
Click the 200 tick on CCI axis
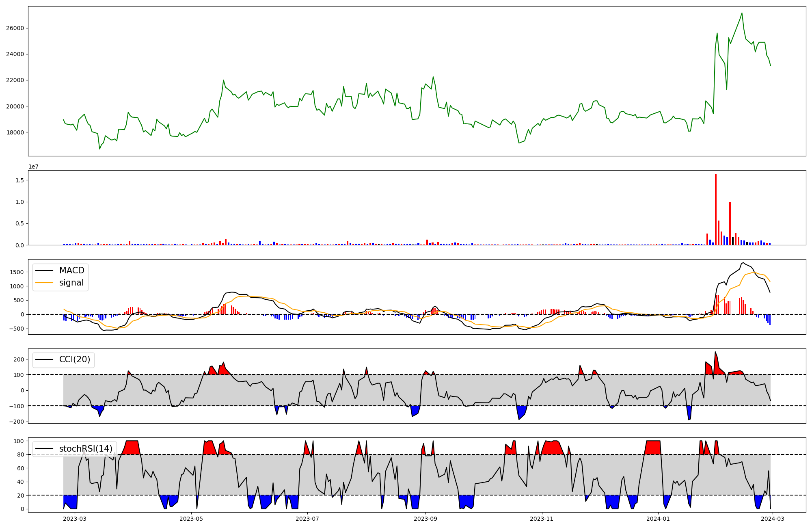(x=19, y=359)
